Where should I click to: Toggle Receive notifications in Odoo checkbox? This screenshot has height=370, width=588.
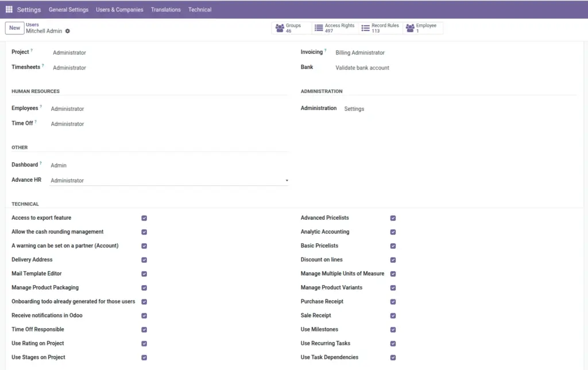click(144, 316)
